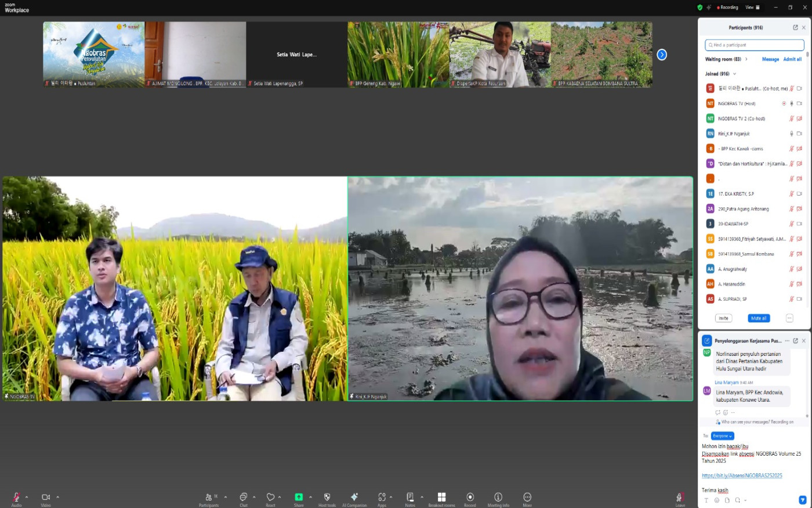Pop out the Participants panel
Image resolution: width=812 pixels, height=508 pixels.
(795, 28)
